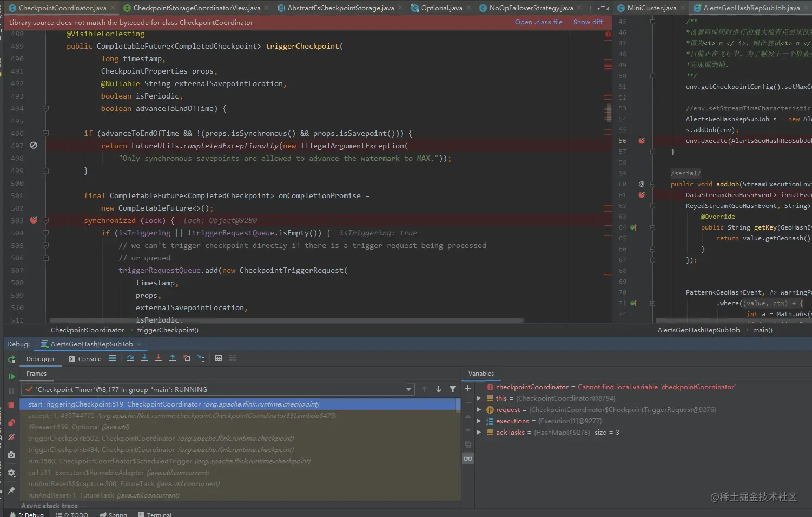Switch to MiniCluster.java tab
This screenshot has height=517, width=812.
[x=652, y=8]
